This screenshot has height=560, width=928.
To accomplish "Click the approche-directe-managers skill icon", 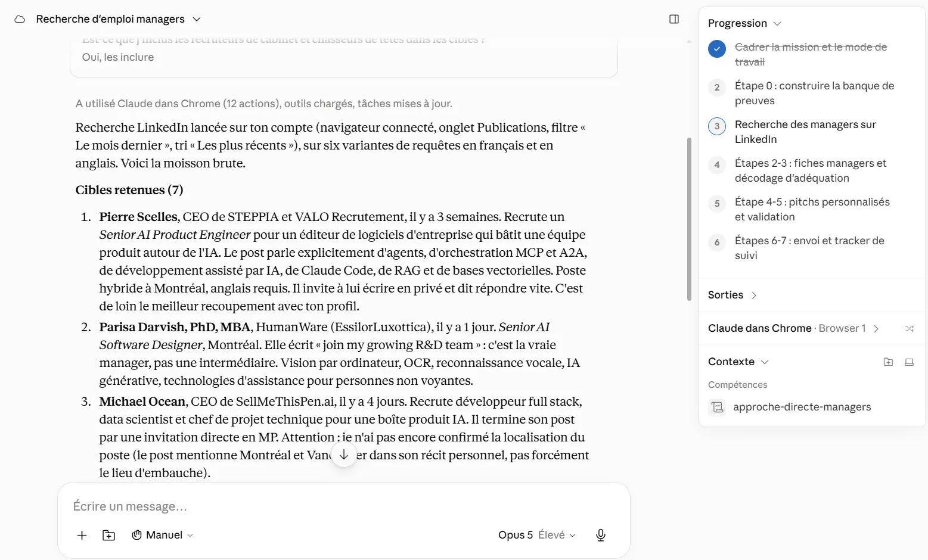I will coord(718,407).
